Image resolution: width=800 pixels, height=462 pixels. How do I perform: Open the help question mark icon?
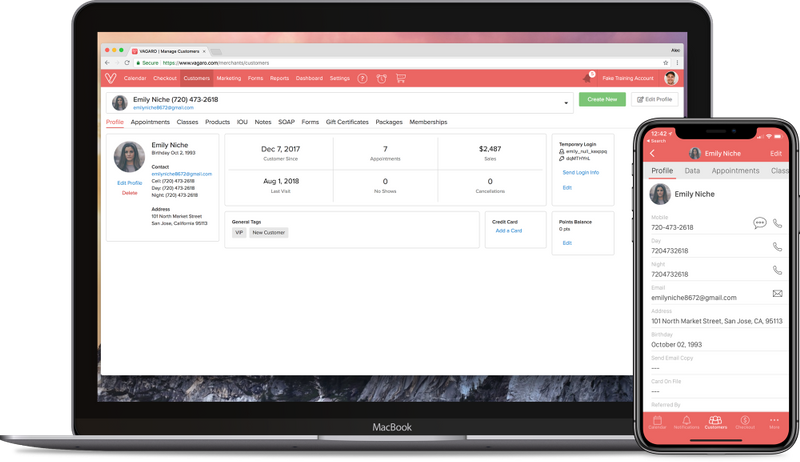(362, 78)
